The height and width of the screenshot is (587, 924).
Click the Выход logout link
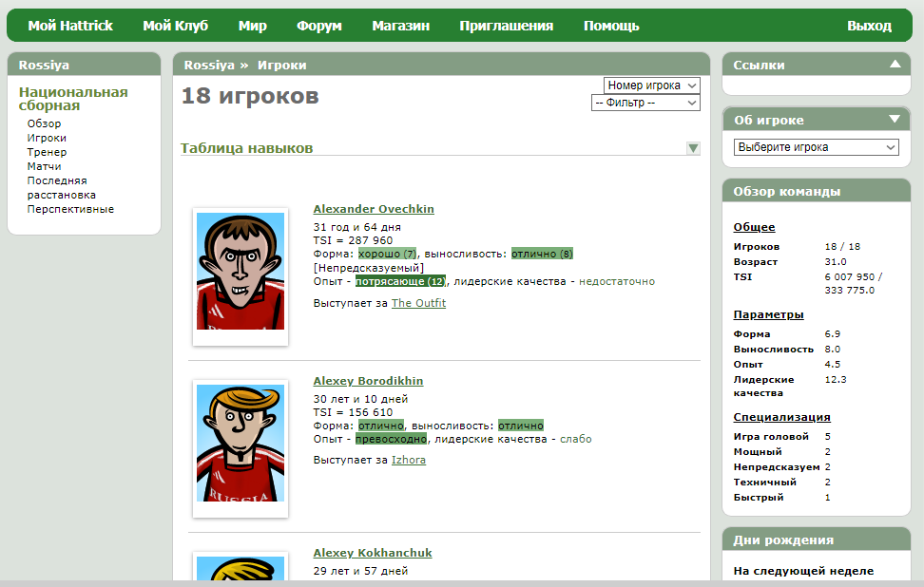[x=869, y=26]
